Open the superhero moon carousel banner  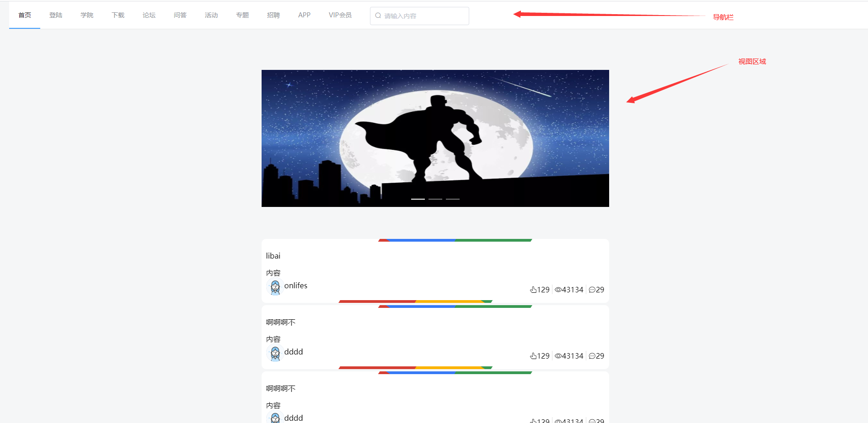pyautogui.click(x=435, y=138)
